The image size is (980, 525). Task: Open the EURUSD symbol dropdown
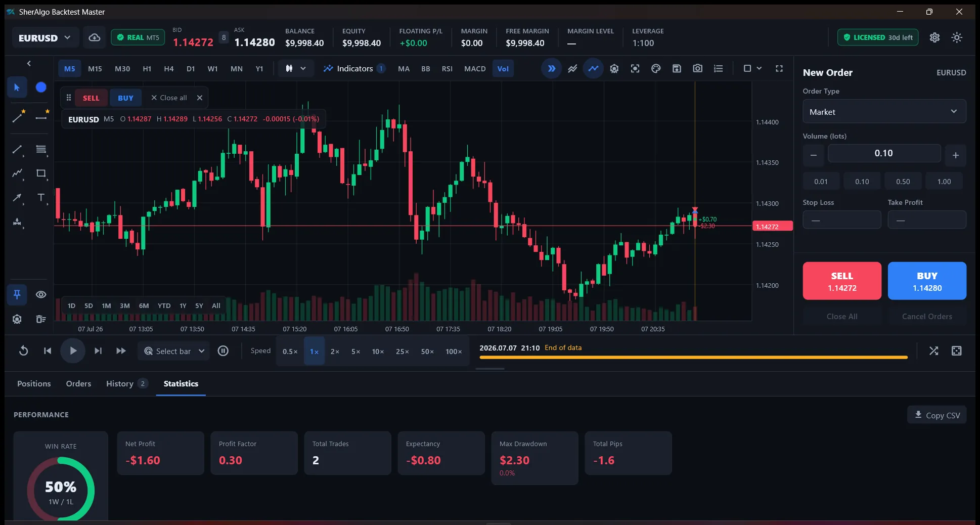[44, 38]
